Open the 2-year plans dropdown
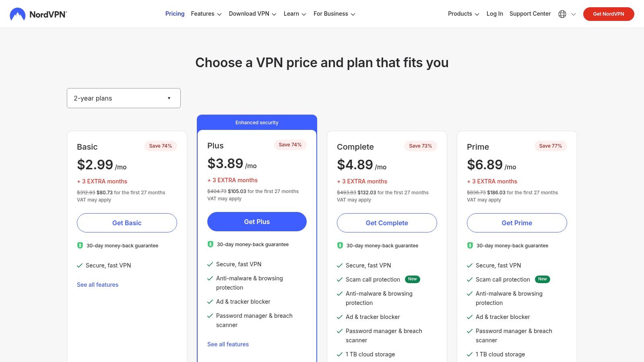The width and height of the screenshot is (644, 362). 124,98
